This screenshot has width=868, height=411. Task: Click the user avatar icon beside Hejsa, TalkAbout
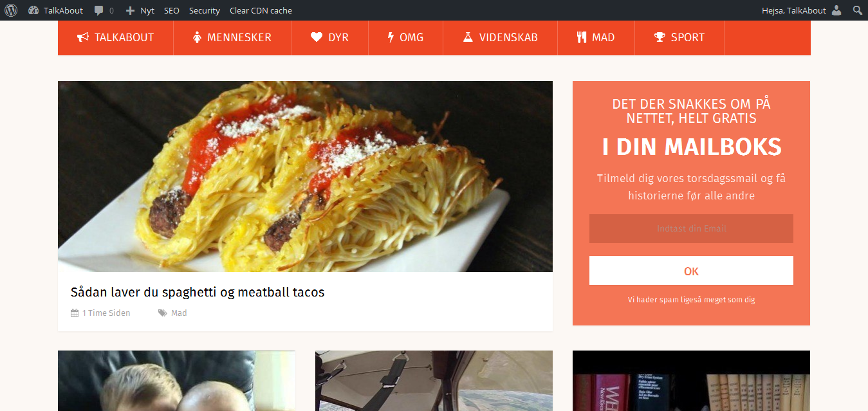tap(836, 10)
